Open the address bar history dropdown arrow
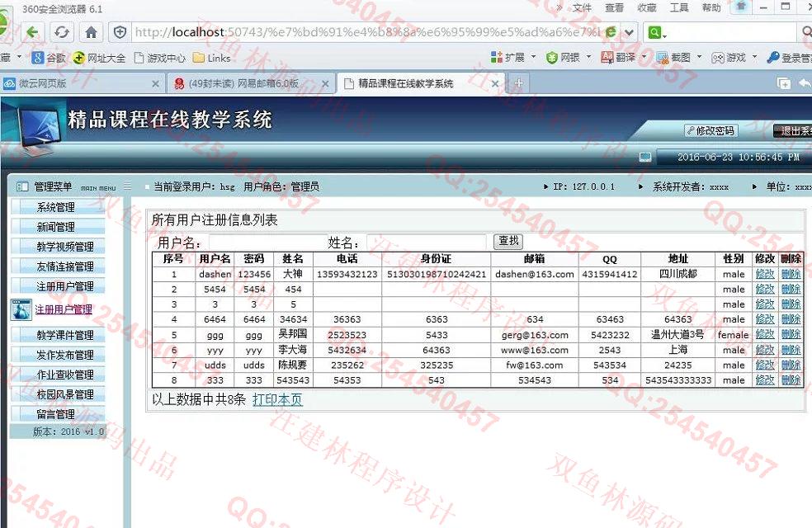Screen dimensions: 812x528 point(630,32)
